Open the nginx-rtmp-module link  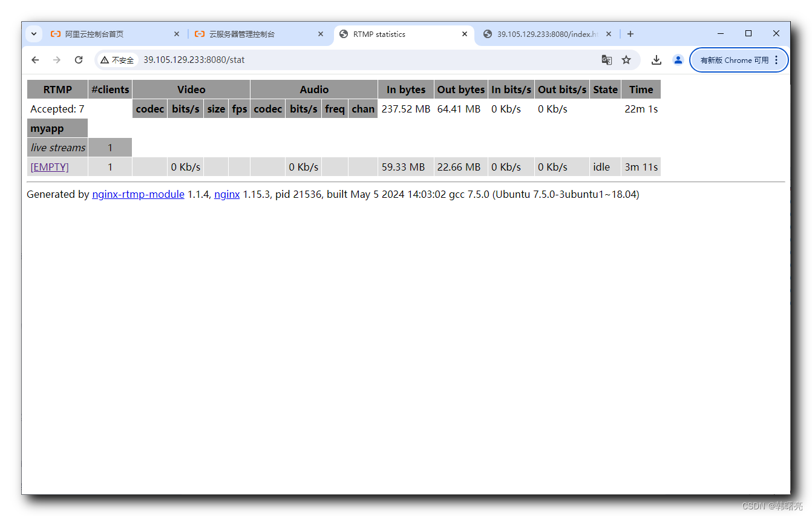[138, 194]
